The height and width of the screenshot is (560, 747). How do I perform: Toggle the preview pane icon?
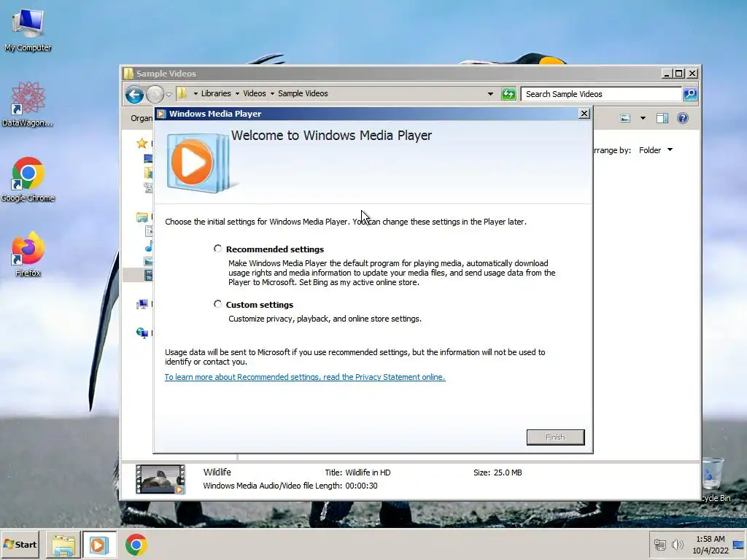coord(662,118)
